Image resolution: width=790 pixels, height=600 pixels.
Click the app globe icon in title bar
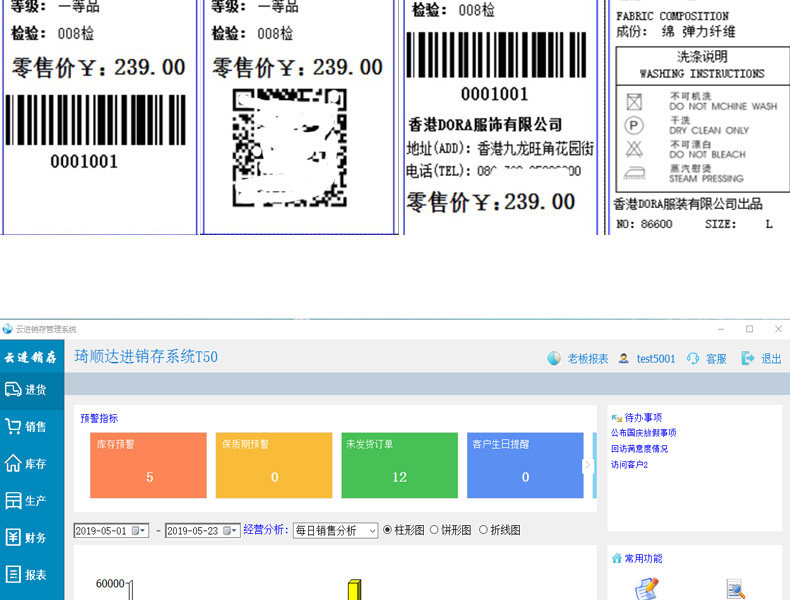(7, 329)
